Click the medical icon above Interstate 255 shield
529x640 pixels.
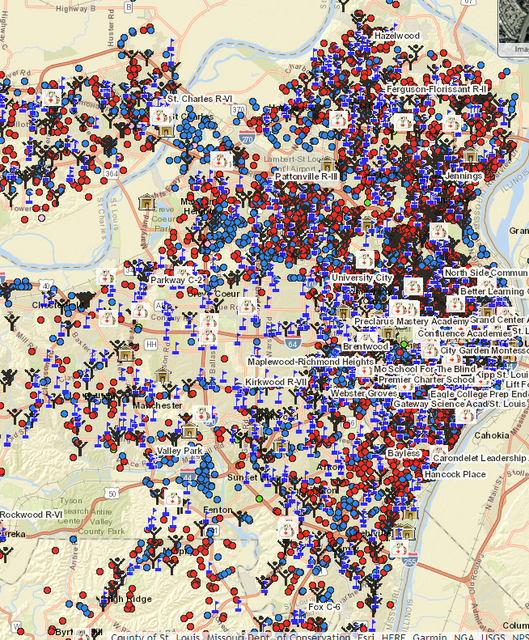[400, 548]
